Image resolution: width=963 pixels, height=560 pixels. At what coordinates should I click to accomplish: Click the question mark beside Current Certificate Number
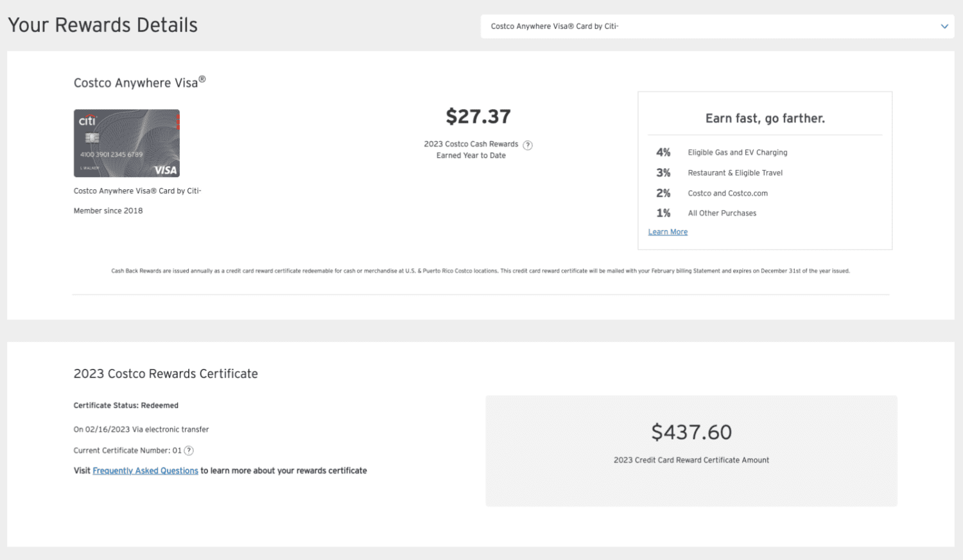tap(189, 450)
